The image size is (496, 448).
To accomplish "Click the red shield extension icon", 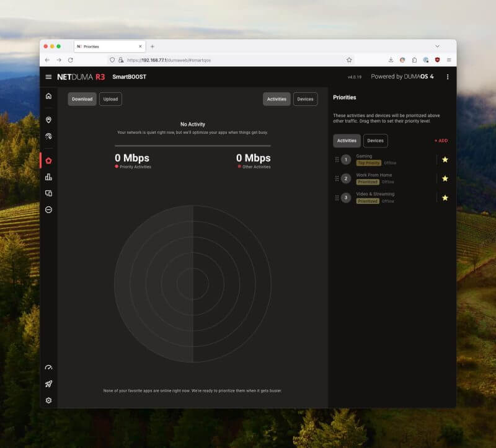I will (x=438, y=59).
